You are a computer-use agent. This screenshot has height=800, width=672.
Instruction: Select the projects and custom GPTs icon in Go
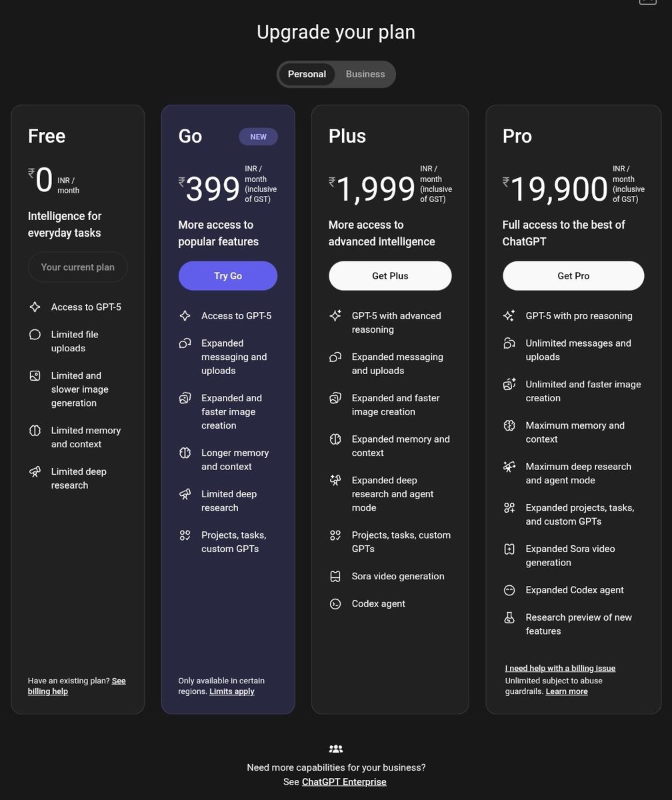click(x=185, y=535)
